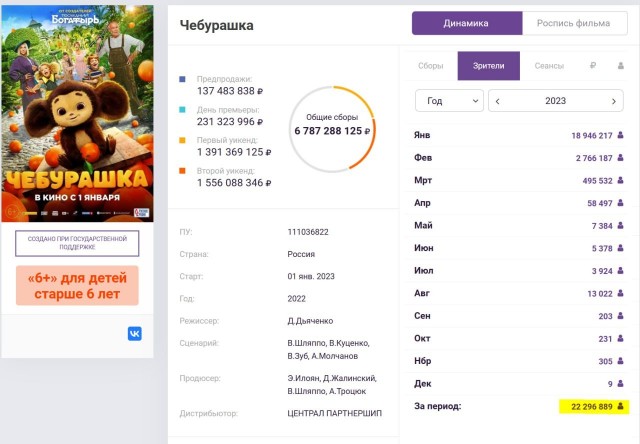Click the Янв viewers value 18 946 217
640x444 pixels.
(x=592, y=135)
